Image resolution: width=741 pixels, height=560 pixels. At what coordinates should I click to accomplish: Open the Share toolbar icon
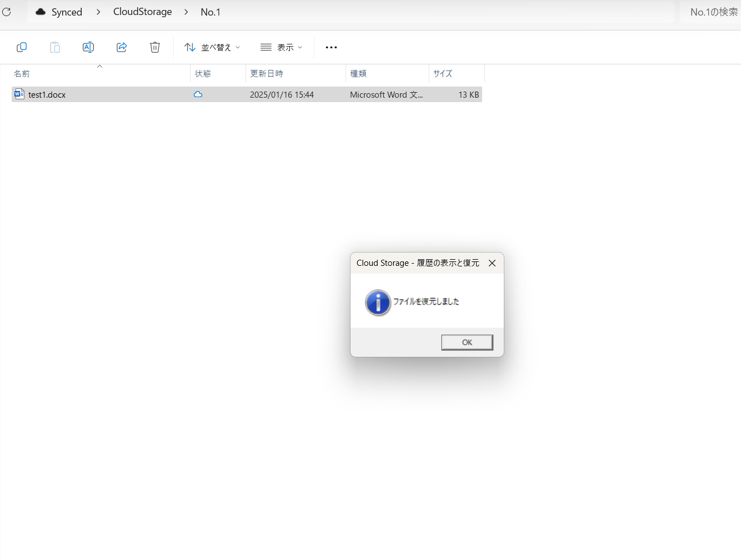coord(122,47)
